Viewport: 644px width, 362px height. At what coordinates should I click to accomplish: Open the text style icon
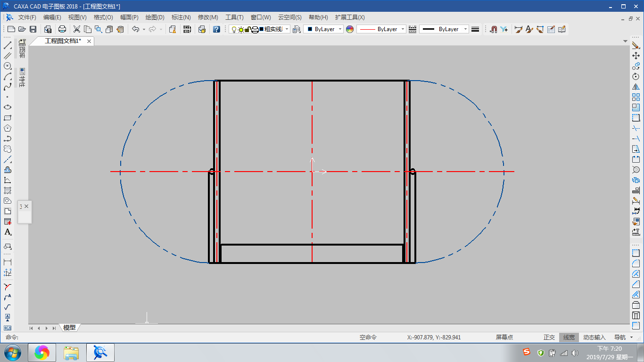pyautogui.click(x=529, y=29)
